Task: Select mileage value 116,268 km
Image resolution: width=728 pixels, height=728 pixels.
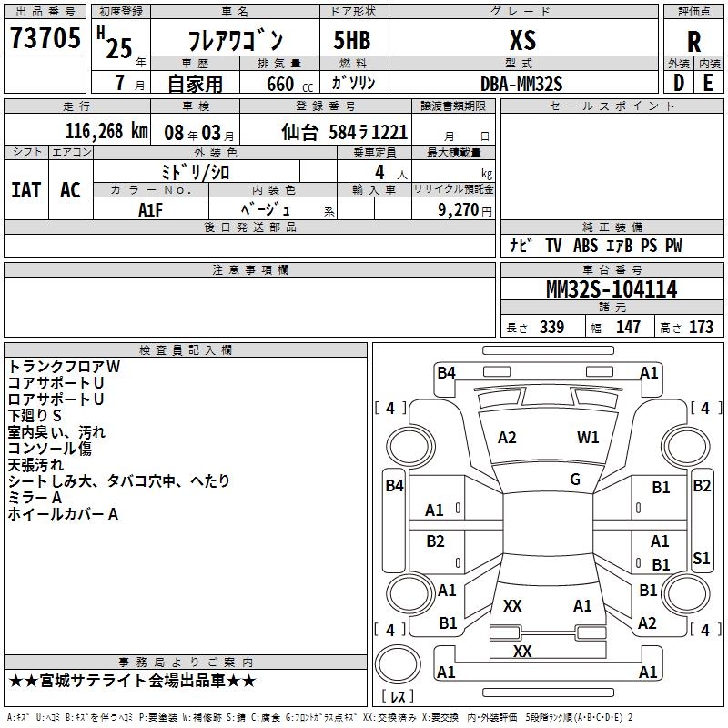Action: click(106, 131)
